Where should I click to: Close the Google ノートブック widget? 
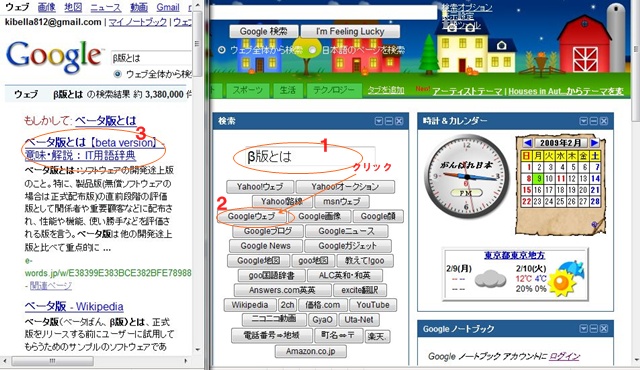pyautogui.click(x=604, y=328)
